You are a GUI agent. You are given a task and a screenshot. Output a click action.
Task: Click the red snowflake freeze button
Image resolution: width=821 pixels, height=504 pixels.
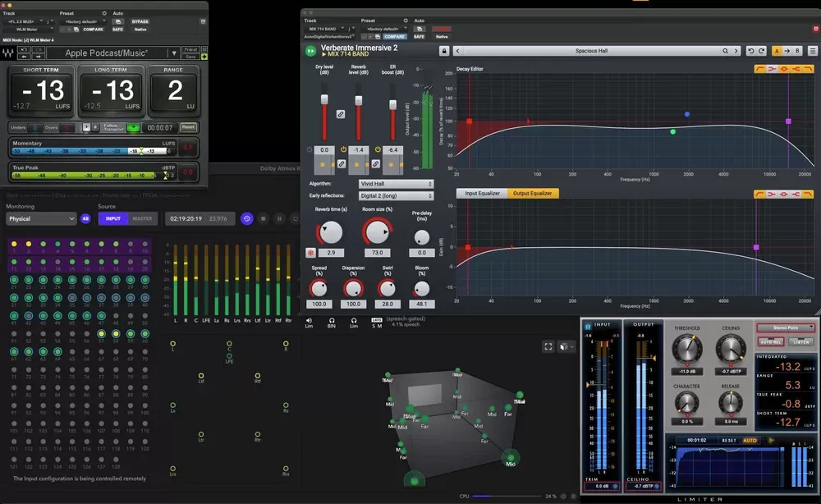pos(310,253)
